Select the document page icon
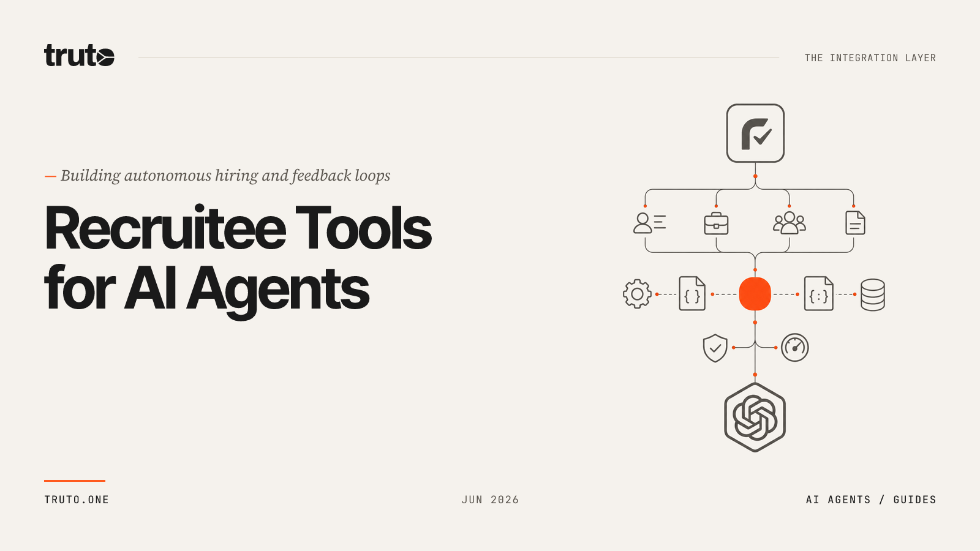Viewport: 980px width, 551px height. [x=855, y=223]
